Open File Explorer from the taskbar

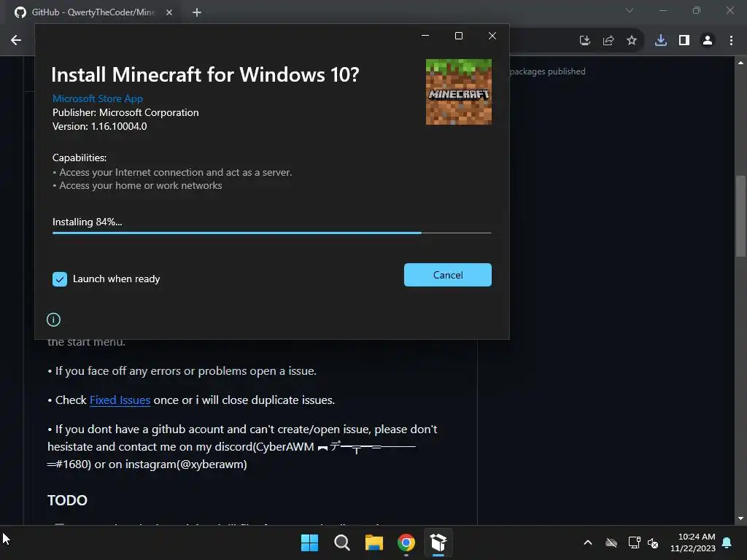(374, 542)
